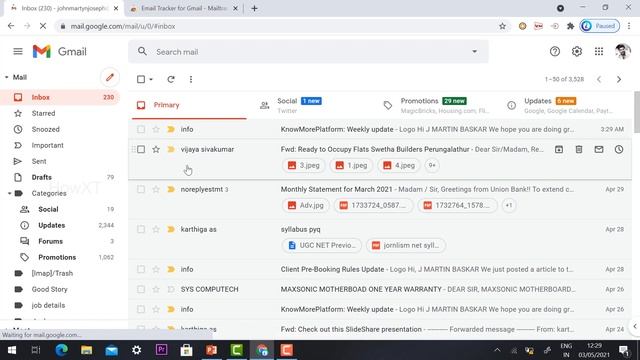Click the browser back arrow

11,26
